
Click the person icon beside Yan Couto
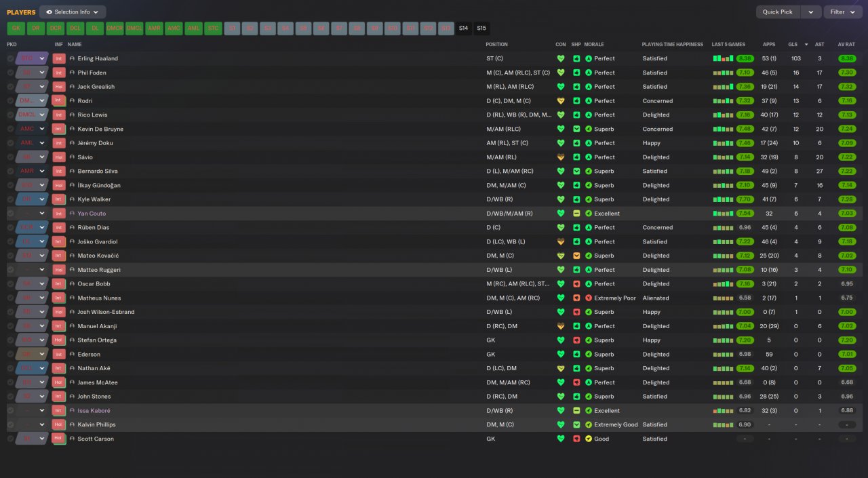[x=72, y=214]
